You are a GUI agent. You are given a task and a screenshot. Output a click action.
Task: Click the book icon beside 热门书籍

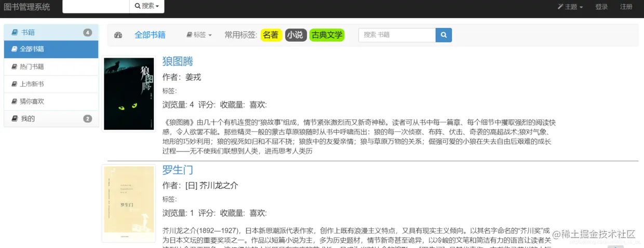point(15,67)
